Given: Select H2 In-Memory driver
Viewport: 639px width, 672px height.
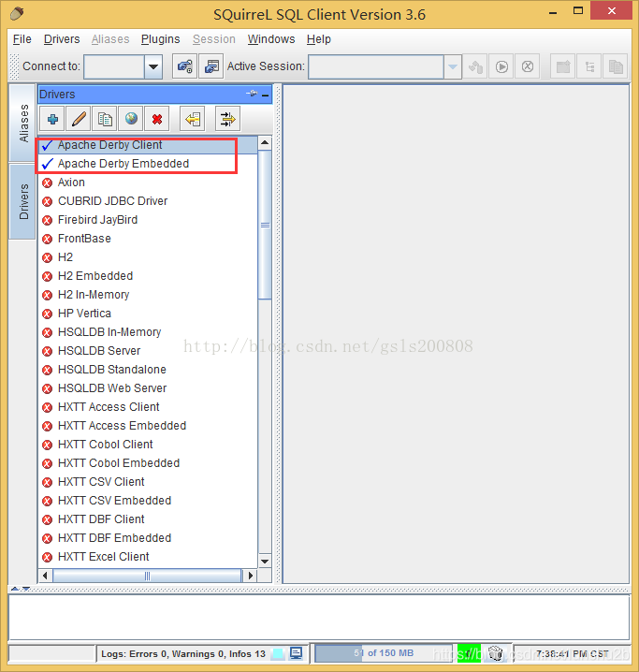Looking at the screenshot, I should click(x=148, y=295).
